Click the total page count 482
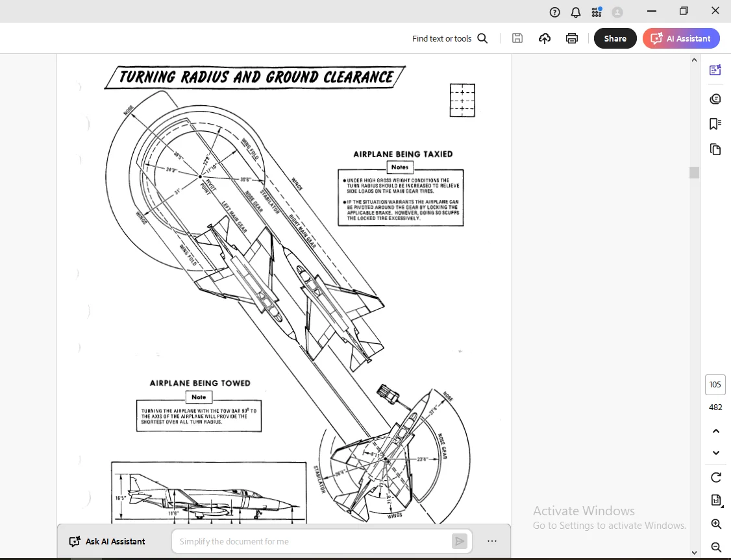The width and height of the screenshot is (731, 560). pos(715,408)
